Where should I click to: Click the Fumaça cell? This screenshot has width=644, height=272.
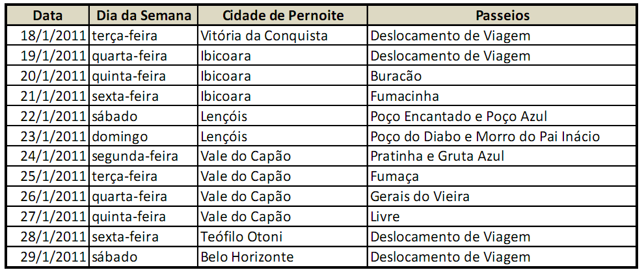pyautogui.click(x=394, y=176)
